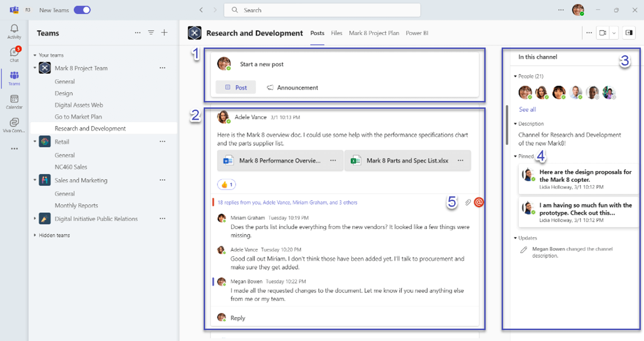Open the Calendar app icon
644x341 pixels.
(x=14, y=101)
